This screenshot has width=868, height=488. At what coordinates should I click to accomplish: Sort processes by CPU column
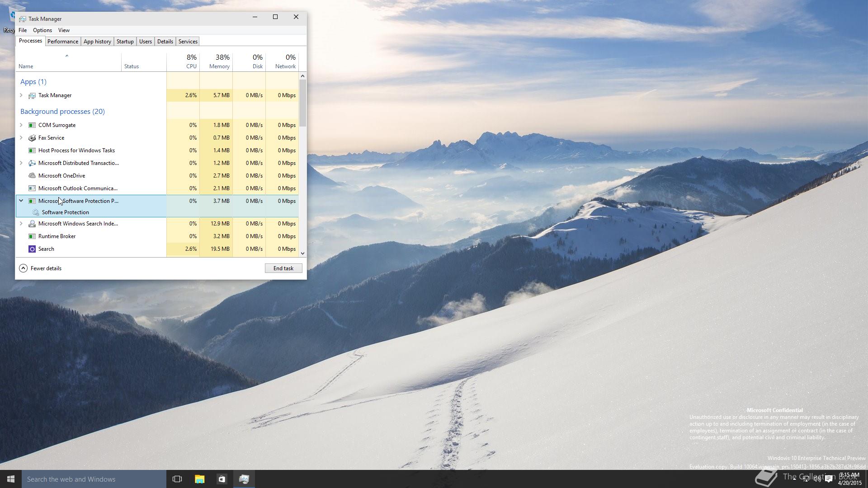183,62
